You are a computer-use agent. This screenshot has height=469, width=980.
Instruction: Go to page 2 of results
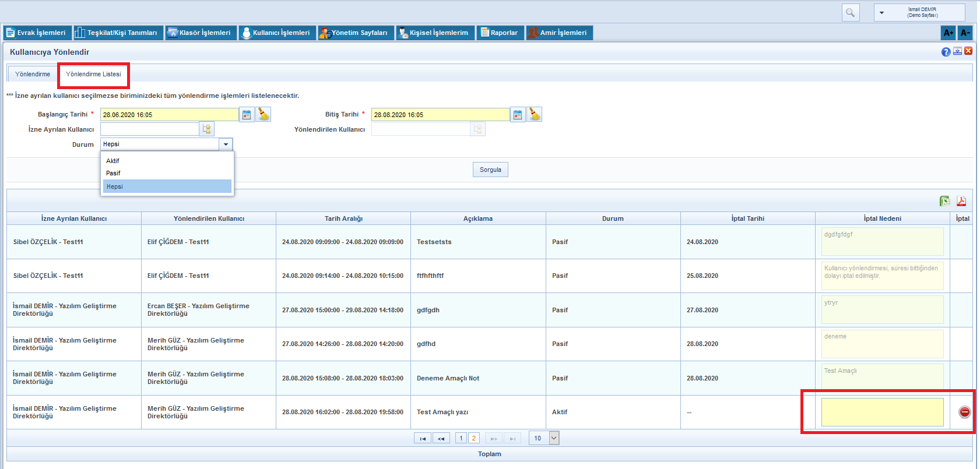point(473,438)
